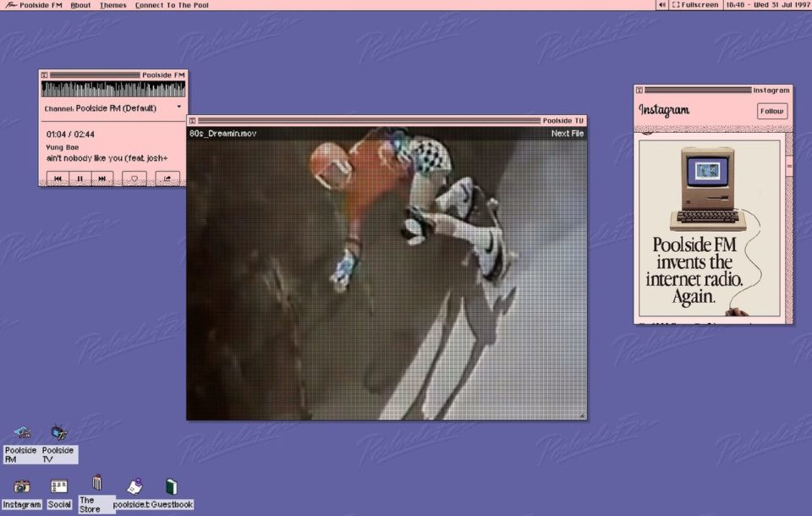The image size is (812, 516).
Task: Click the song title ain't nobody like you
Action: coord(107,158)
